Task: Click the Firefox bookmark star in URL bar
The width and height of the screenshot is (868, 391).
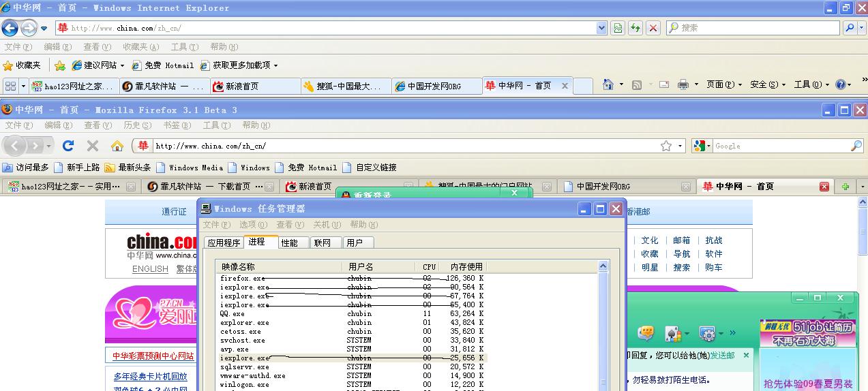Action: click(x=666, y=146)
